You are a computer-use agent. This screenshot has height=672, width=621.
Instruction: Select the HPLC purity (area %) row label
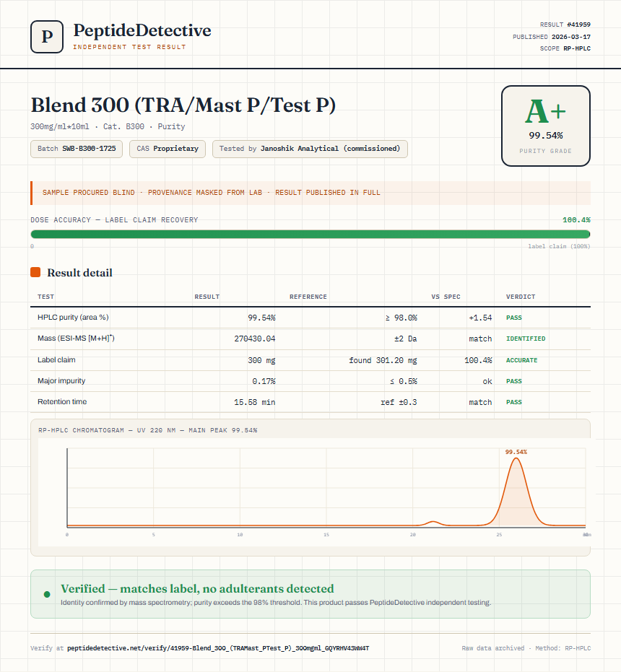73,317
